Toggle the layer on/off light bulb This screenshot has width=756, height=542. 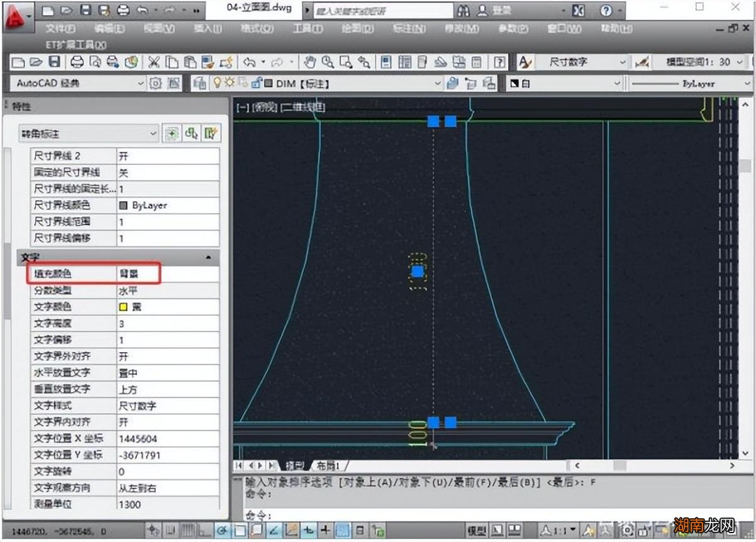click(x=217, y=82)
